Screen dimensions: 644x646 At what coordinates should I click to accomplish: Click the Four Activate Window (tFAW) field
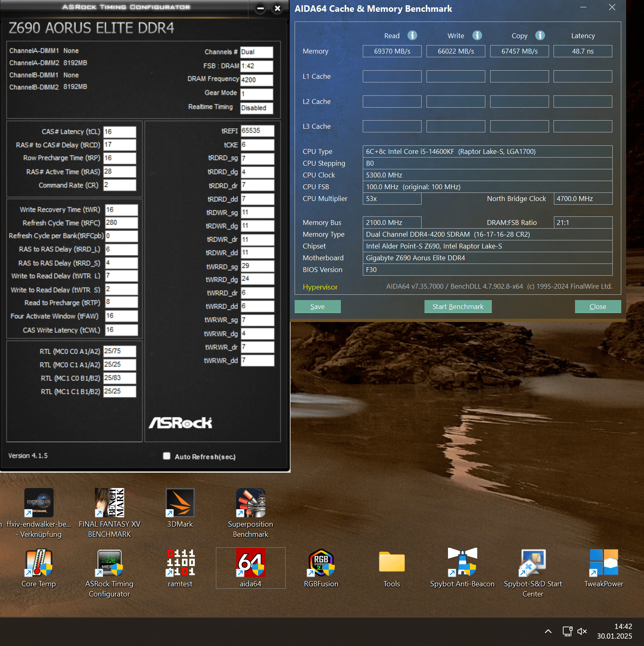121,316
